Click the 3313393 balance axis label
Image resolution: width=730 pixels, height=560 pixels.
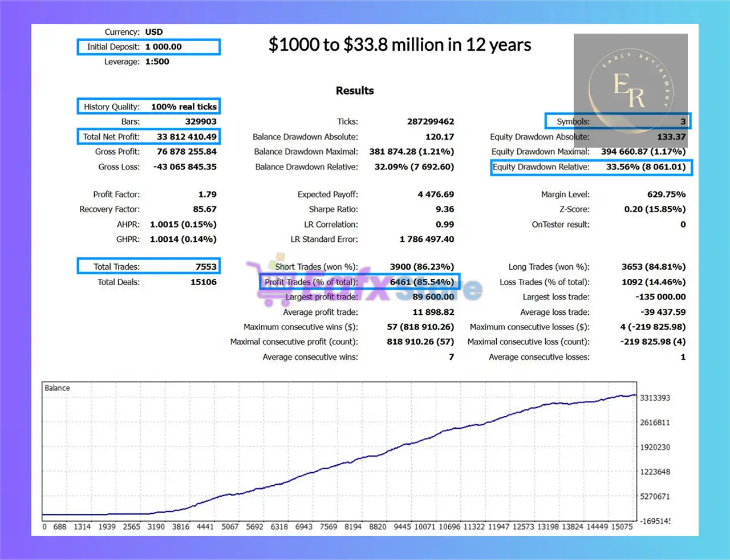655,398
